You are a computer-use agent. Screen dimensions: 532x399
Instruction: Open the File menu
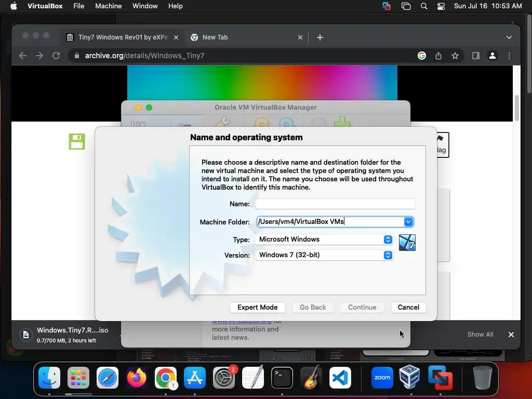tap(79, 6)
